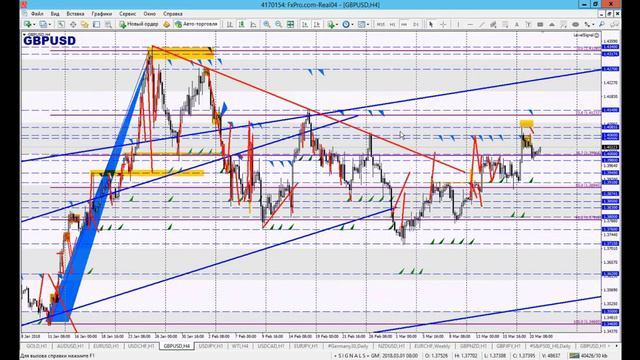Viewport: 640px width, 360px height.
Task: Select the H1 timeframe button
Action: pyautogui.click(x=392, y=24)
